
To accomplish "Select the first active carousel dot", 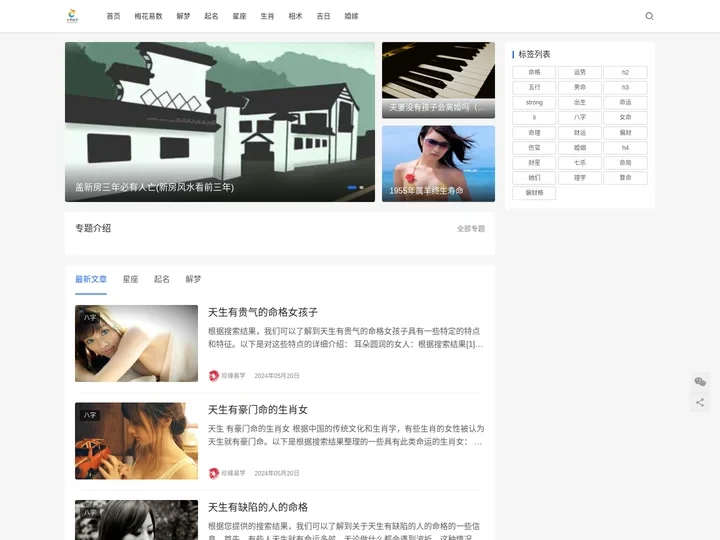I will click(352, 187).
